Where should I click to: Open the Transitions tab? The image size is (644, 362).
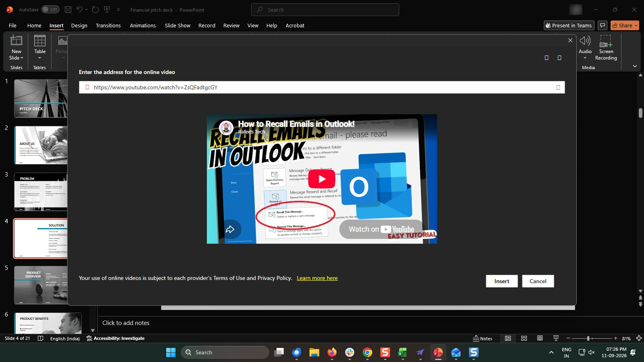(x=108, y=25)
